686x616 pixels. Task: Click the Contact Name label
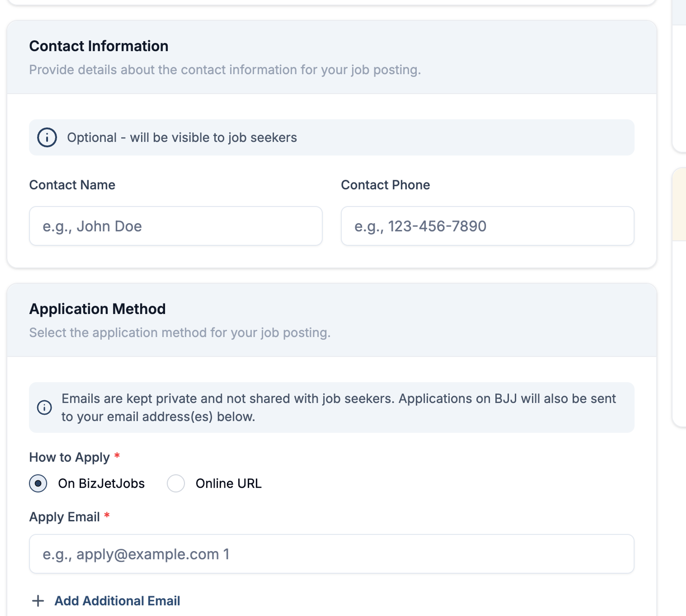[72, 185]
